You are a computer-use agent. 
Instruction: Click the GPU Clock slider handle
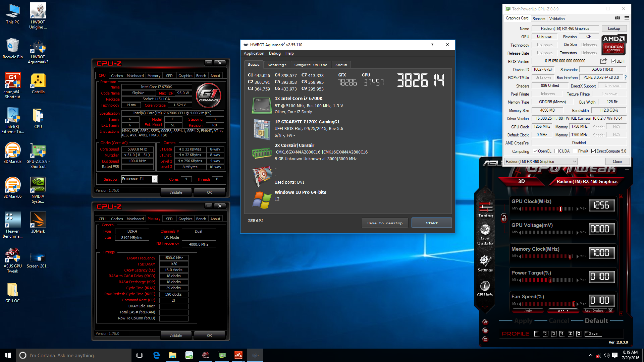coord(560,209)
